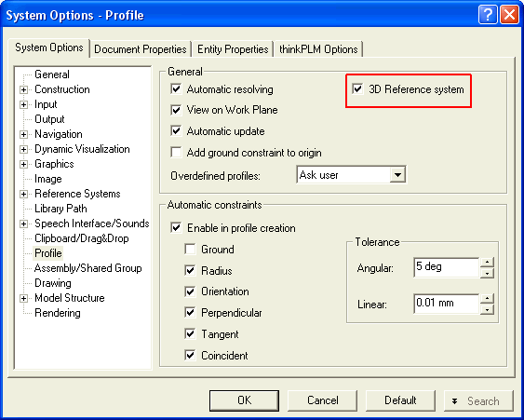Open the thinkPLM Options tab
This screenshot has height=420, width=524.
click(318, 49)
